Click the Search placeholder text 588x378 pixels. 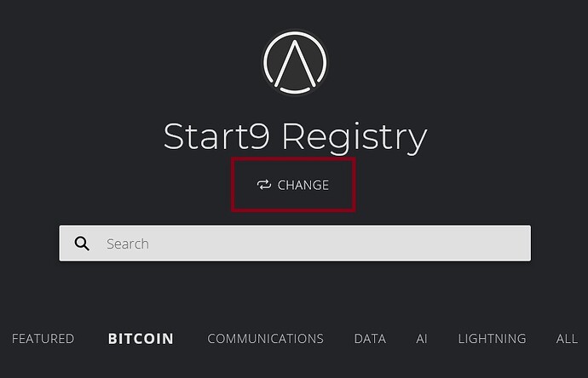[128, 243]
